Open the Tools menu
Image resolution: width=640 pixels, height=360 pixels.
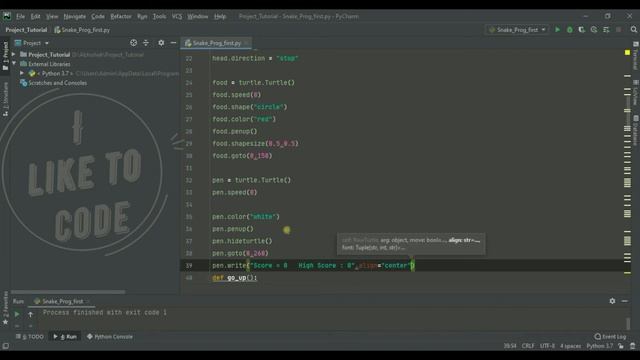[159, 16]
